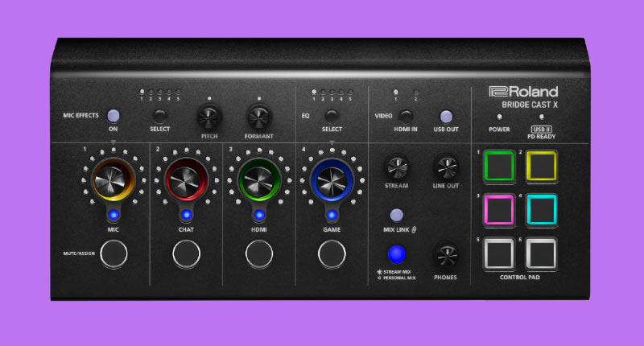Toggle the blue STREAM MIX / PERSONAL MIX button
Image resolution: width=644 pixels, height=346 pixels.
coord(396,254)
